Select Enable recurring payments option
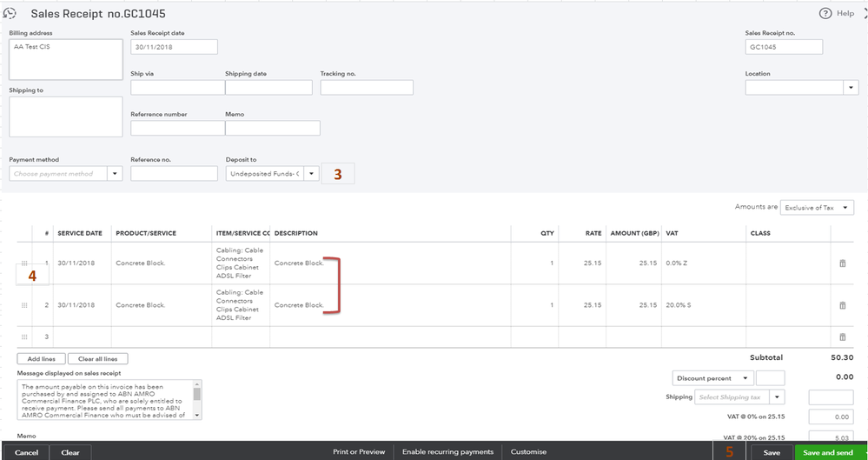The image size is (868, 460). [x=447, y=452]
